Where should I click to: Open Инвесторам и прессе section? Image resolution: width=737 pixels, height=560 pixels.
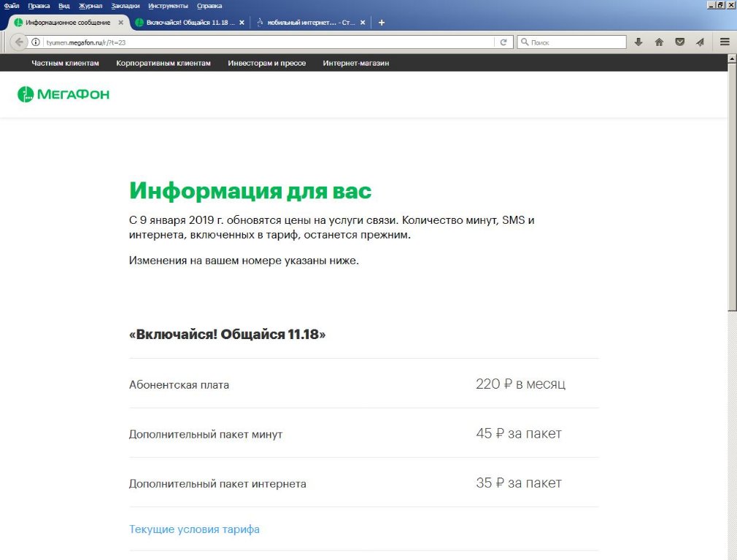coord(266,63)
